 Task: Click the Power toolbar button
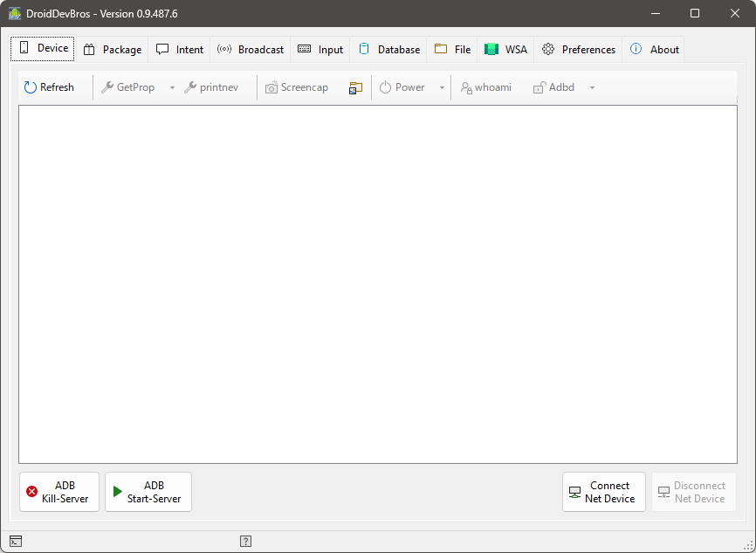point(402,87)
